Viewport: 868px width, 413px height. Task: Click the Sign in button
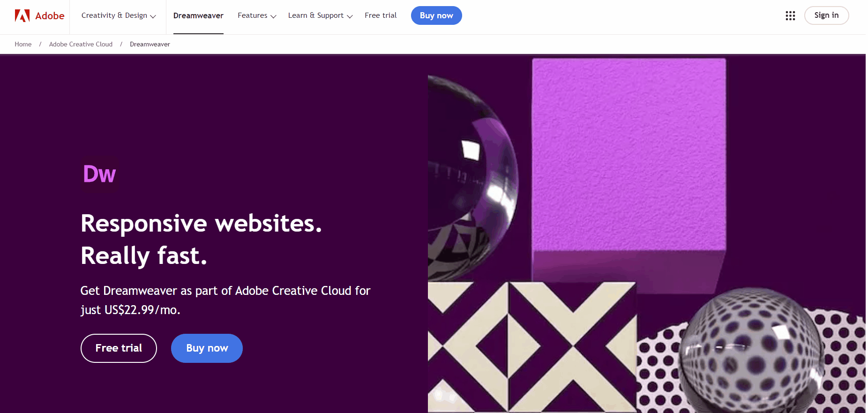826,15
